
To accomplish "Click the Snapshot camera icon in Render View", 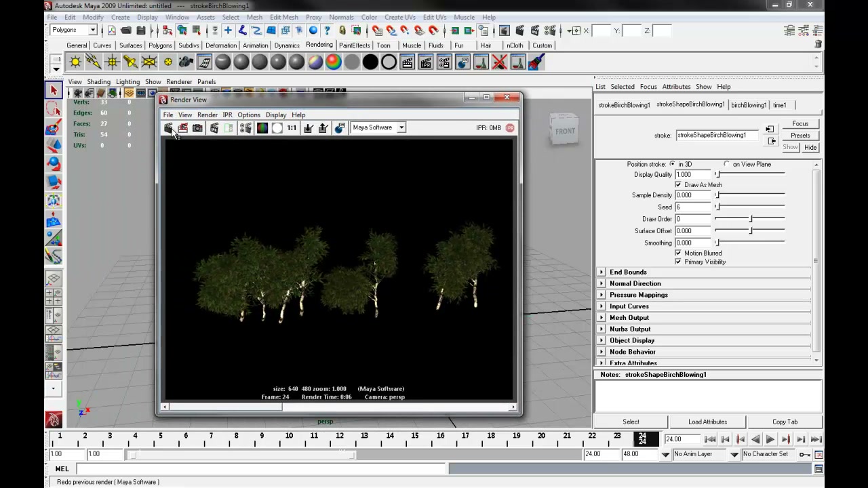I will click(x=197, y=128).
